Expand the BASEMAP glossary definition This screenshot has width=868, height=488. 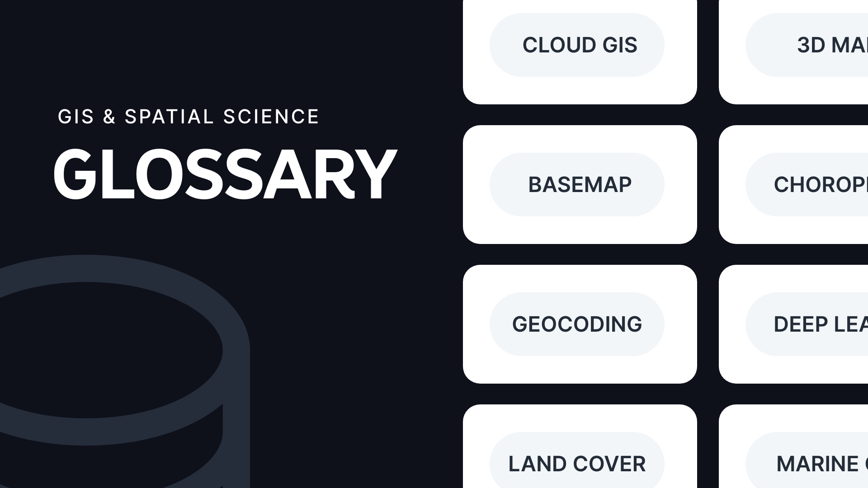580,184
